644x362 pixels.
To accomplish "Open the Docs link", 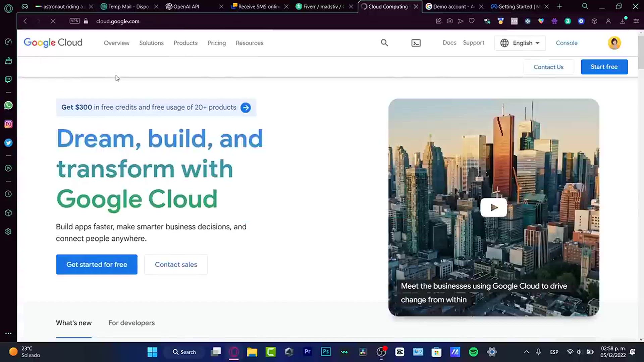I will pyautogui.click(x=449, y=43).
